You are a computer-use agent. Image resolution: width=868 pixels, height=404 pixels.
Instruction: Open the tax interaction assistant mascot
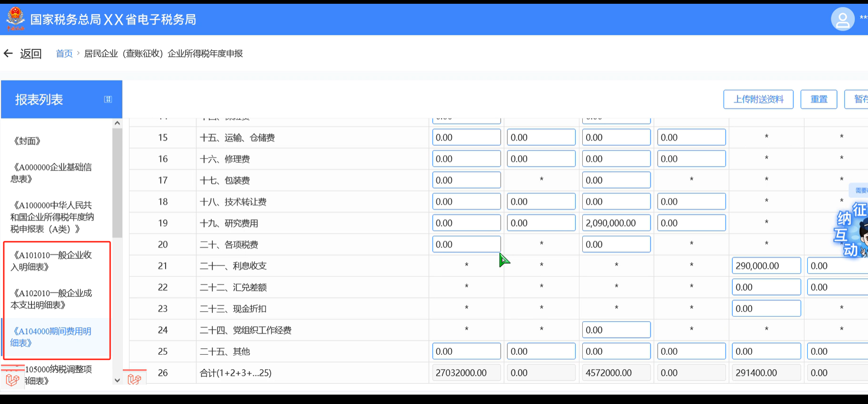pyautogui.click(x=852, y=230)
